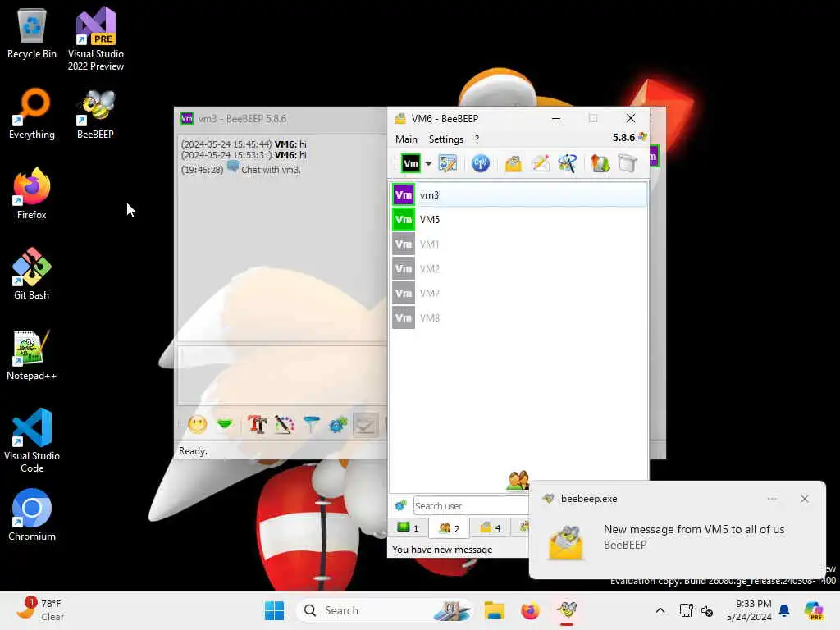Click the Windows Start button
The image size is (840, 630).
pyautogui.click(x=274, y=610)
